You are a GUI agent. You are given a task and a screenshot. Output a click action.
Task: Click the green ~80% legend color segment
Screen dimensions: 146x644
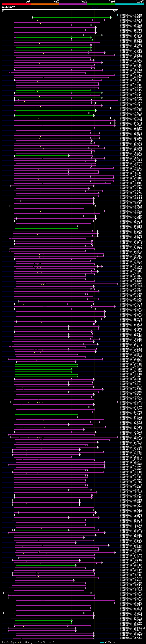pyautogui.click(x=101, y=4)
